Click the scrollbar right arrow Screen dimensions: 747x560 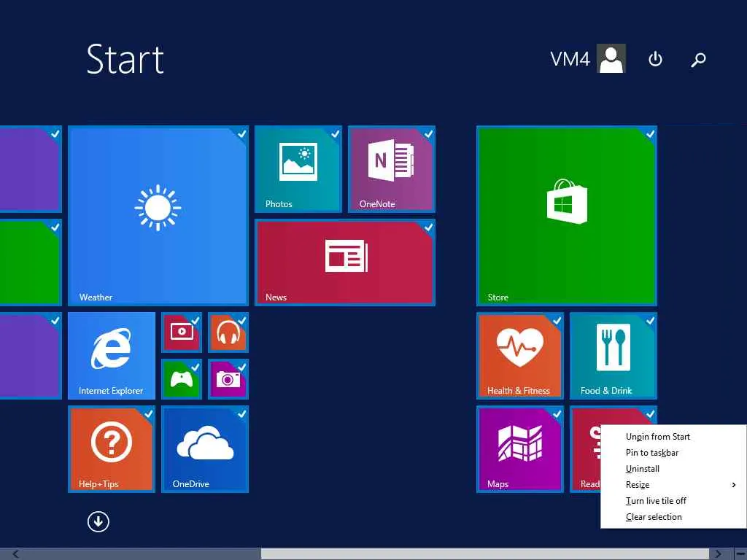718,554
